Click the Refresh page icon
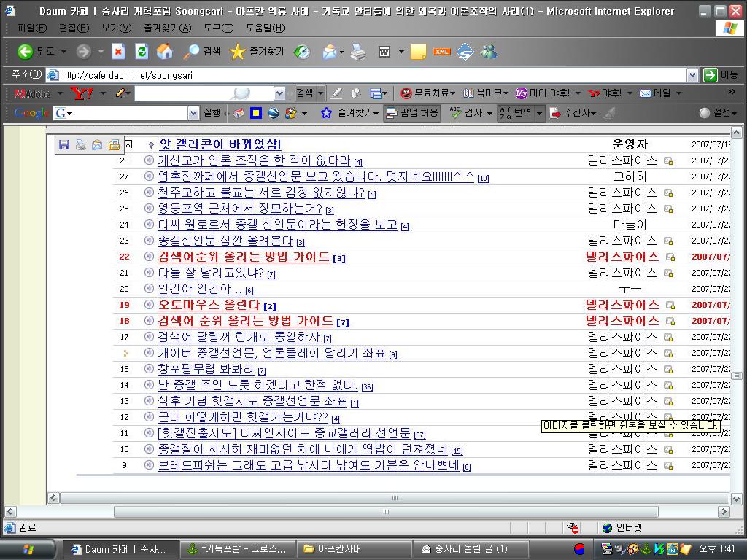 coord(142,51)
